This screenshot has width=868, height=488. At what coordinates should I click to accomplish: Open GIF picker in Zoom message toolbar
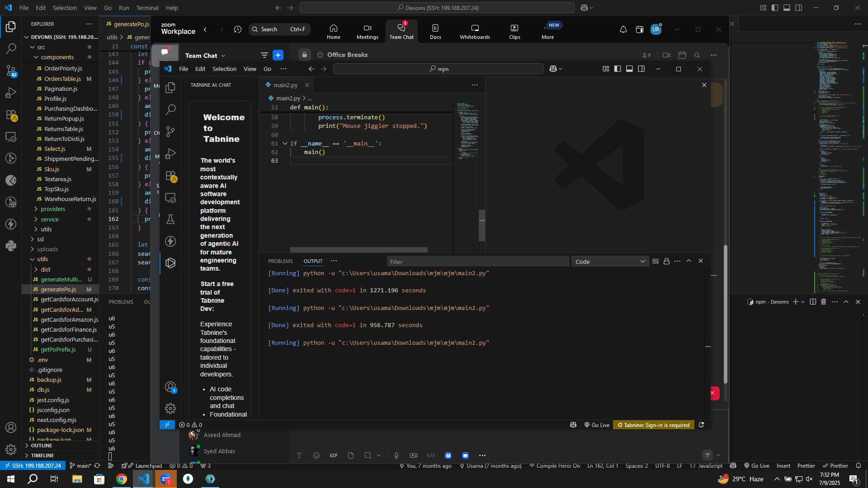tap(334, 455)
